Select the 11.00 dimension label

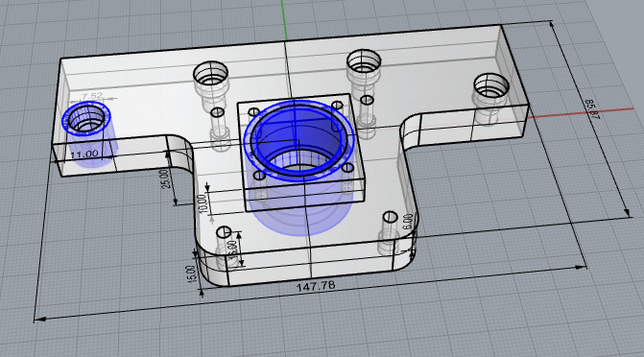click(84, 155)
